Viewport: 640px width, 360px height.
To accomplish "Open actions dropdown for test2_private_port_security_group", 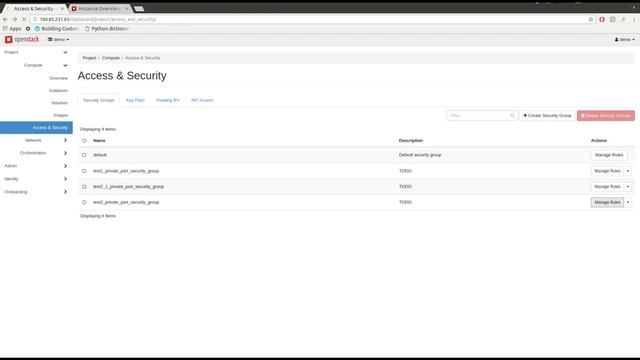I will [x=628, y=202].
